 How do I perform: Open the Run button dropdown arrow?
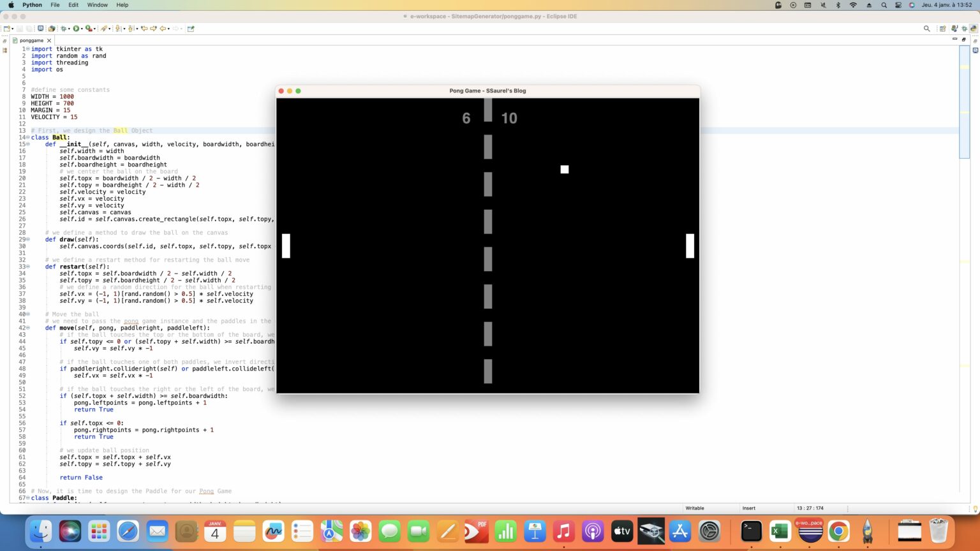click(x=81, y=29)
